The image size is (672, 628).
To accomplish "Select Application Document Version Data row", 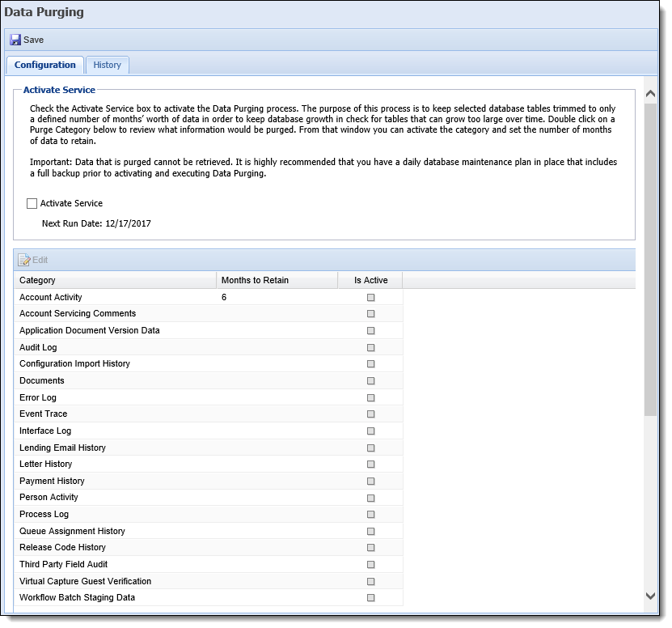I will point(209,330).
